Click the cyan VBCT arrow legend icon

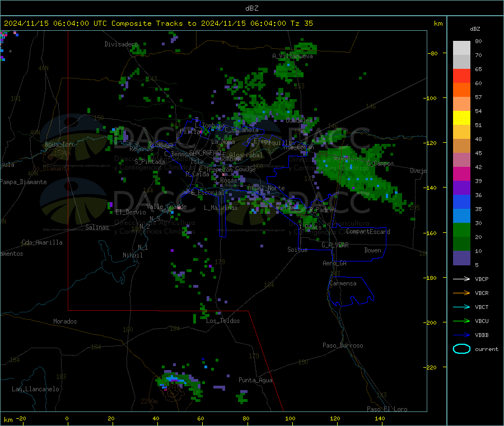461,307
